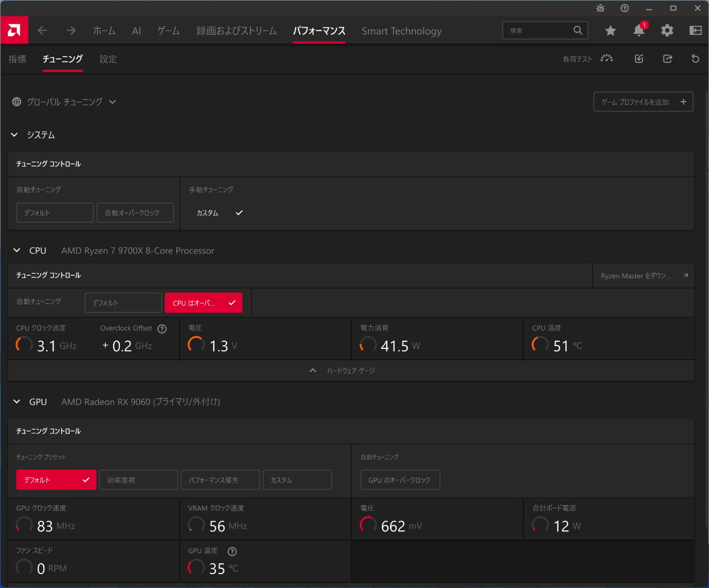This screenshot has height=588, width=709.
Task: Open the パフォーマンス tab
Action: [319, 31]
